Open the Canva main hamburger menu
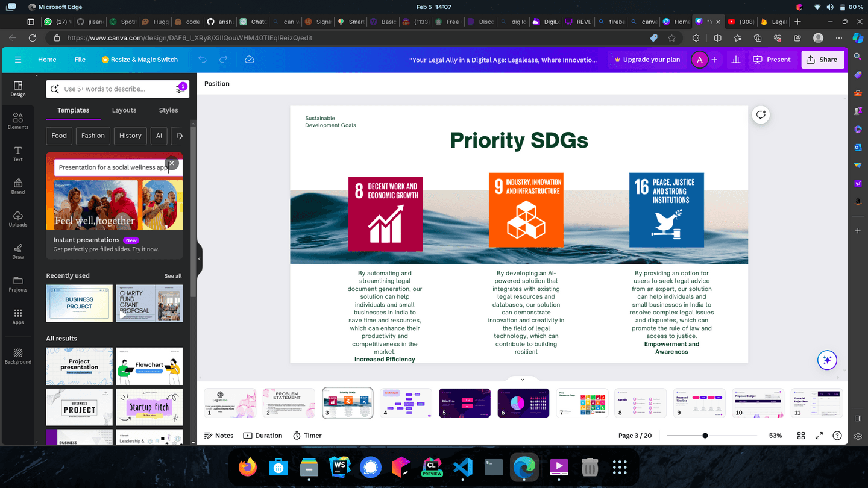This screenshot has height=488, width=868. pyautogui.click(x=18, y=60)
